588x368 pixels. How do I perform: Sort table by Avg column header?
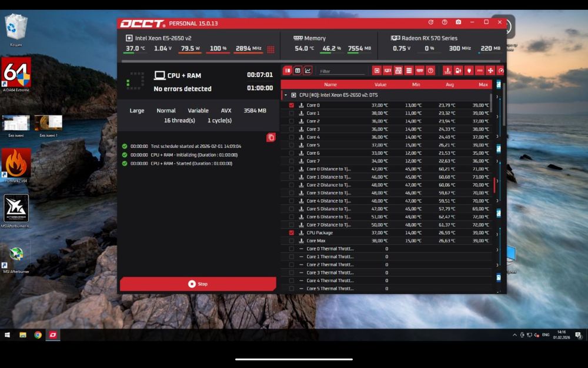point(450,84)
